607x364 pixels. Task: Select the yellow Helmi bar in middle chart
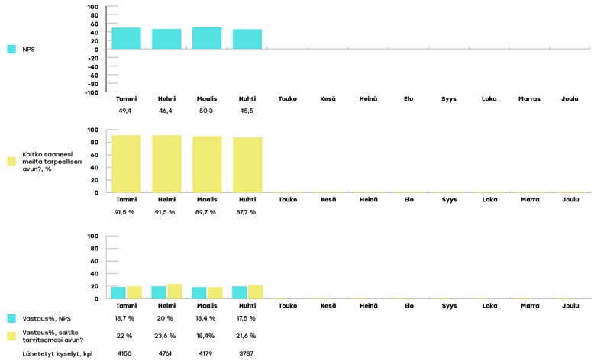(166, 163)
